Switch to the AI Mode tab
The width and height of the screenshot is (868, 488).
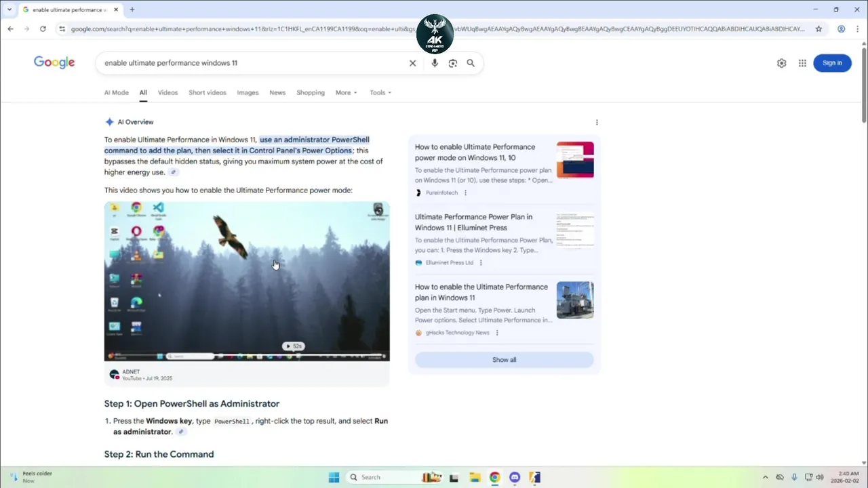coord(116,93)
